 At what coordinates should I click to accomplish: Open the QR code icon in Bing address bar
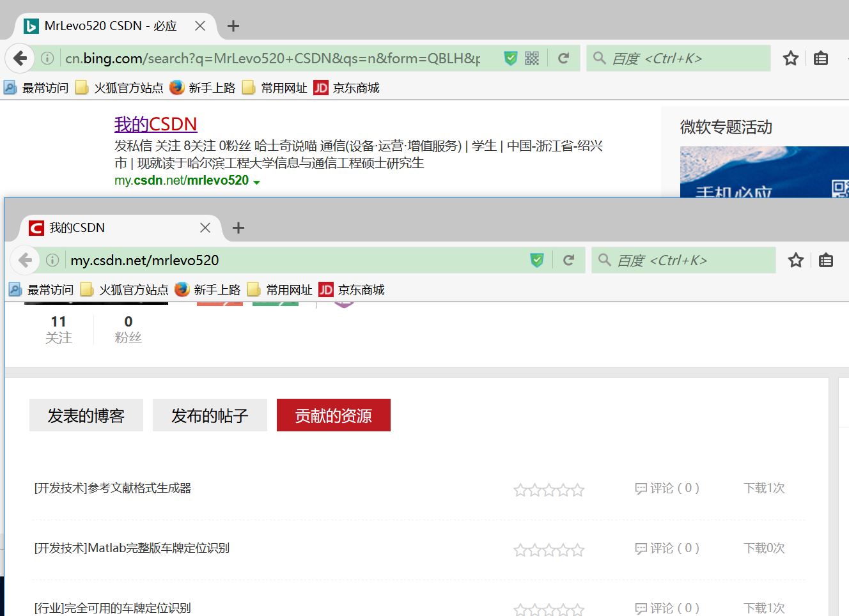[x=532, y=59]
